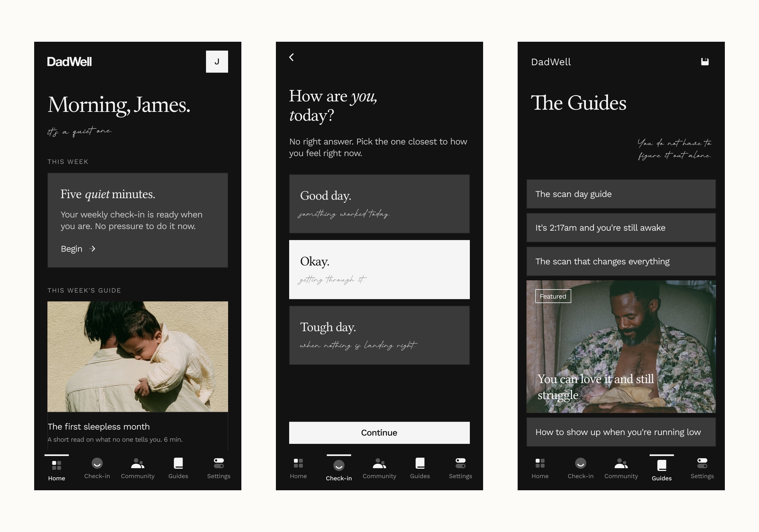Tap Home grid icon in Check-in screen nav
Screen dimensions: 759x532
pyautogui.click(x=298, y=463)
